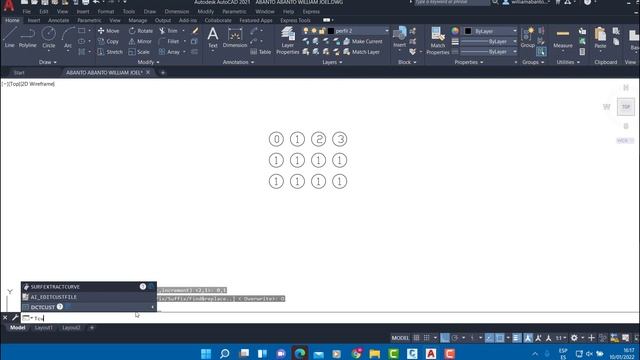Toggle lineweight display in status bar

[516, 338]
